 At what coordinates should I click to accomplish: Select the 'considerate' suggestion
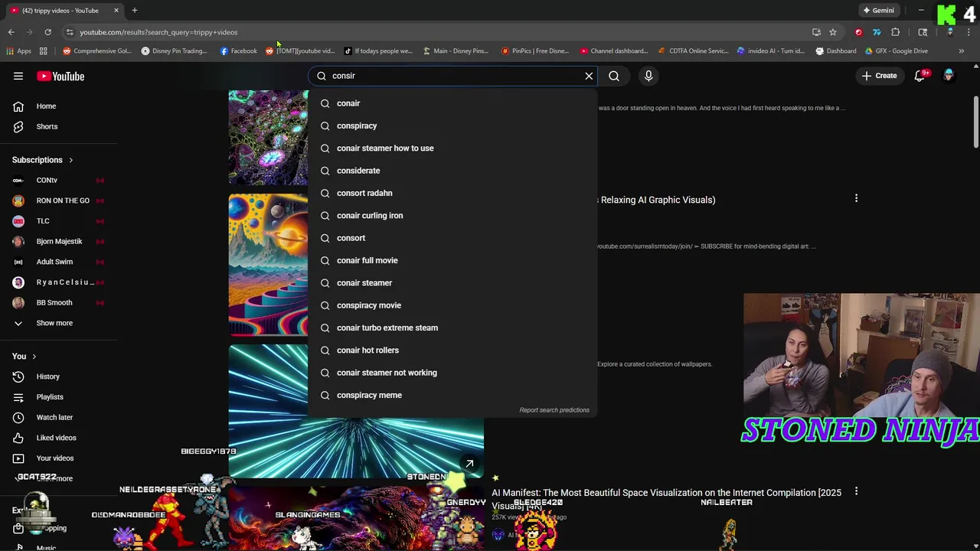tap(452, 171)
